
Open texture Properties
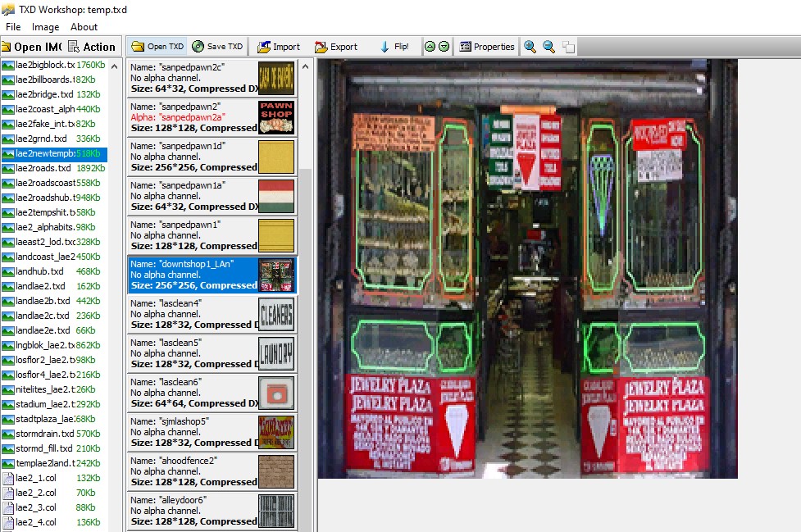click(487, 47)
